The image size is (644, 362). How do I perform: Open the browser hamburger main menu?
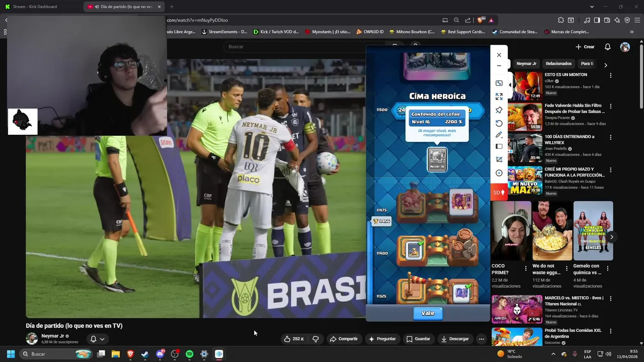(x=638, y=20)
